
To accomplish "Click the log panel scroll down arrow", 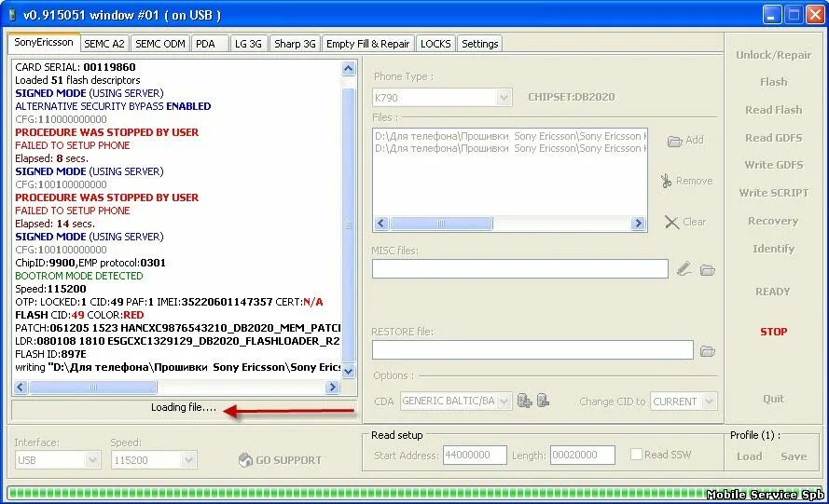I will [x=349, y=371].
